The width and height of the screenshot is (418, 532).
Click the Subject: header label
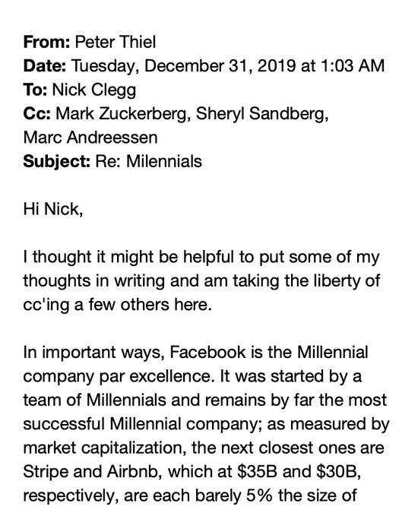(57, 162)
